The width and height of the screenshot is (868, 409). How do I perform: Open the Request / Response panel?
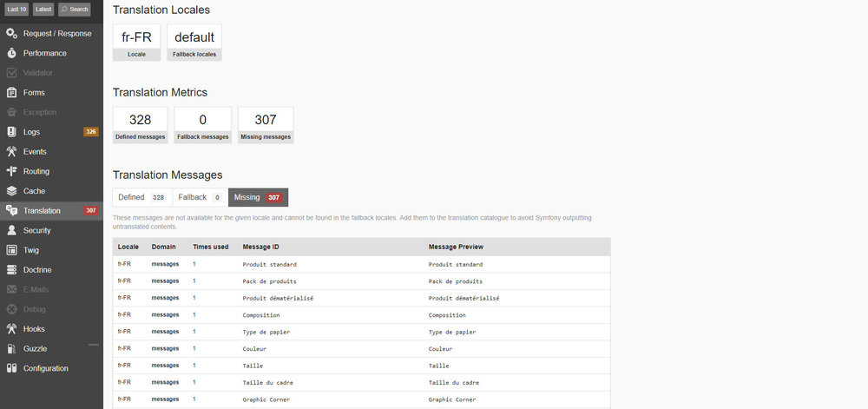click(51, 34)
